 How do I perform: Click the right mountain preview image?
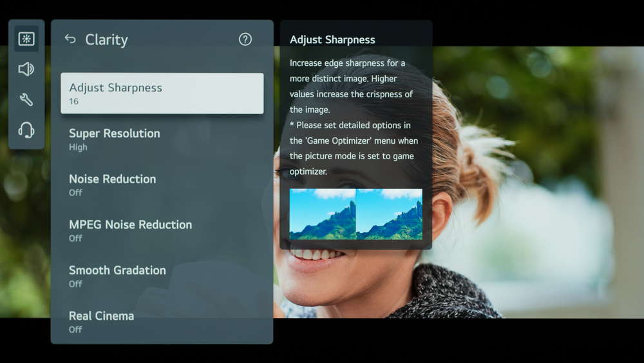pos(390,214)
